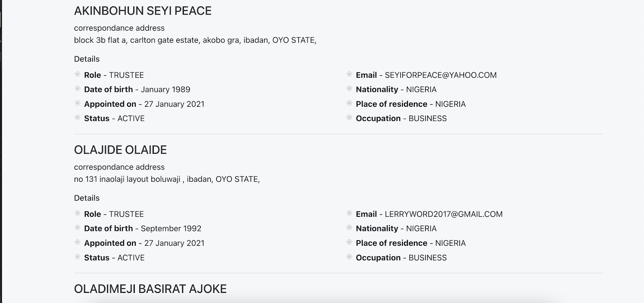The height and width of the screenshot is (303, 644).
Task: Click the Carlton Gate Estate address line
Action: point(195,40)
